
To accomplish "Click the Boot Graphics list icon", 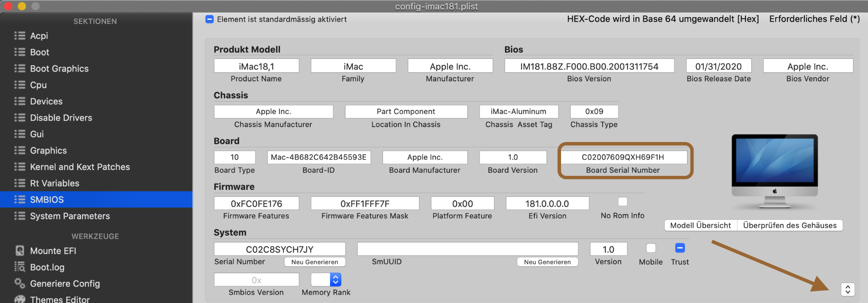I will (19, 68).
